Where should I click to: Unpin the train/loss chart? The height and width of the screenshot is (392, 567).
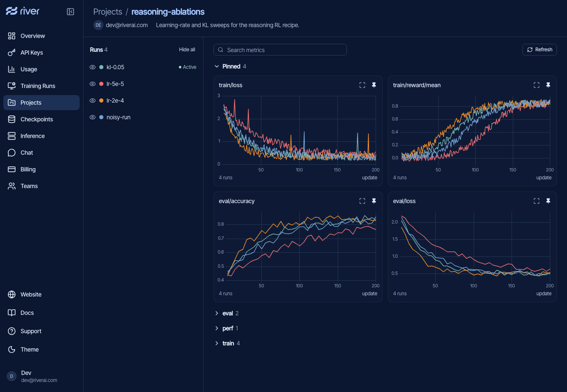coord(374,85)
